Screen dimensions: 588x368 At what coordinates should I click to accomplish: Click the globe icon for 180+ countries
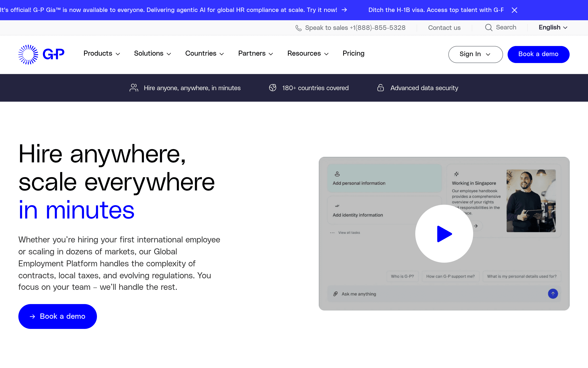pyautogui.click(x=273, y=88)
